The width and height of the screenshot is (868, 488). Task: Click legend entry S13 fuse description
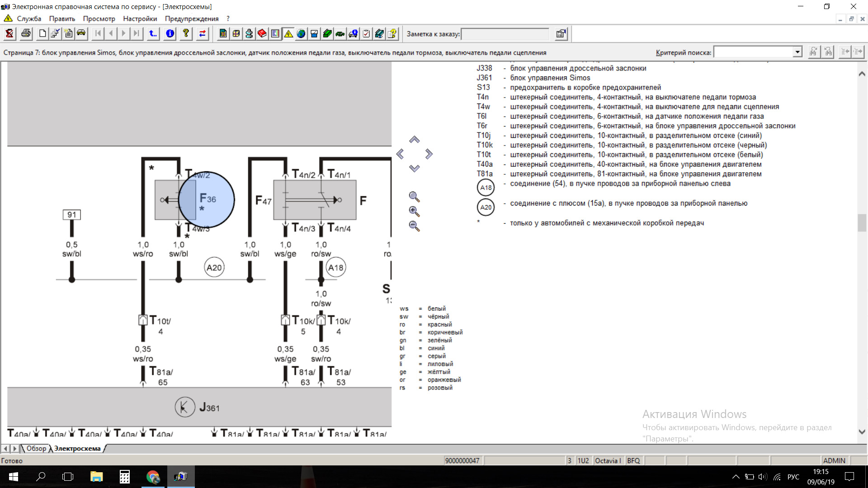[x=569, y=88]
